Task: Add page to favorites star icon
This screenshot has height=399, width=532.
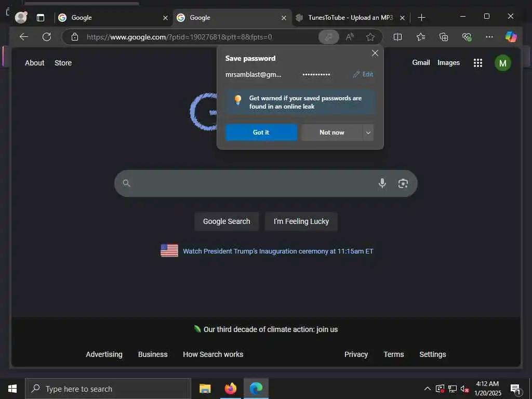Action: pos(370,37)
